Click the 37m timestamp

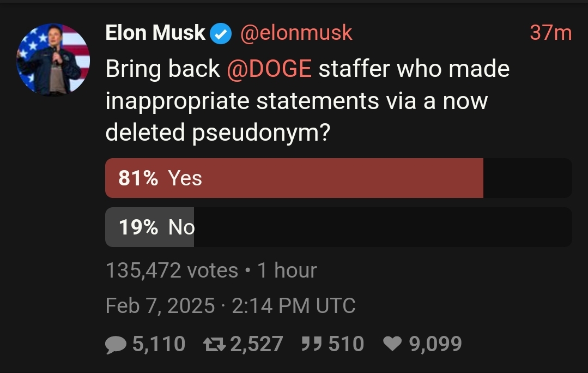(550, 33)
